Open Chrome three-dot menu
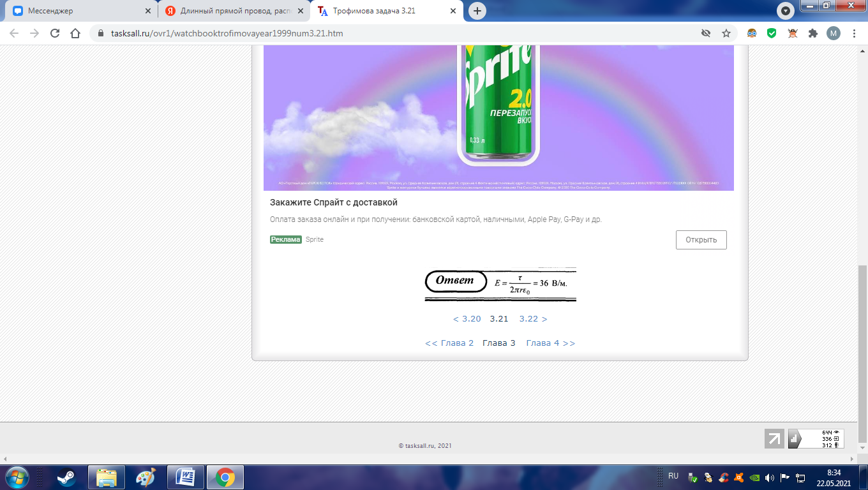 tap(854, 33)
